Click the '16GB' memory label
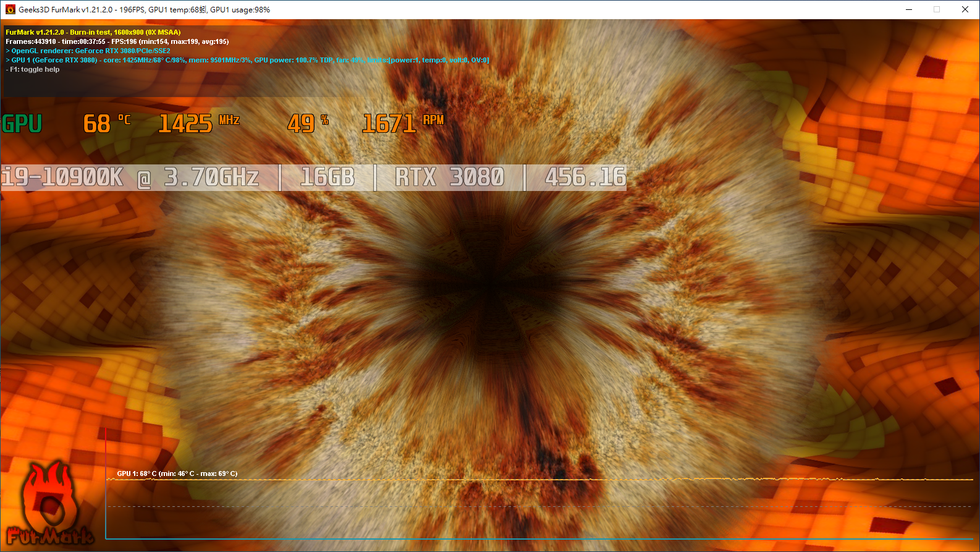This screenshot has width=980, height=552. click(x=327, y=177)
